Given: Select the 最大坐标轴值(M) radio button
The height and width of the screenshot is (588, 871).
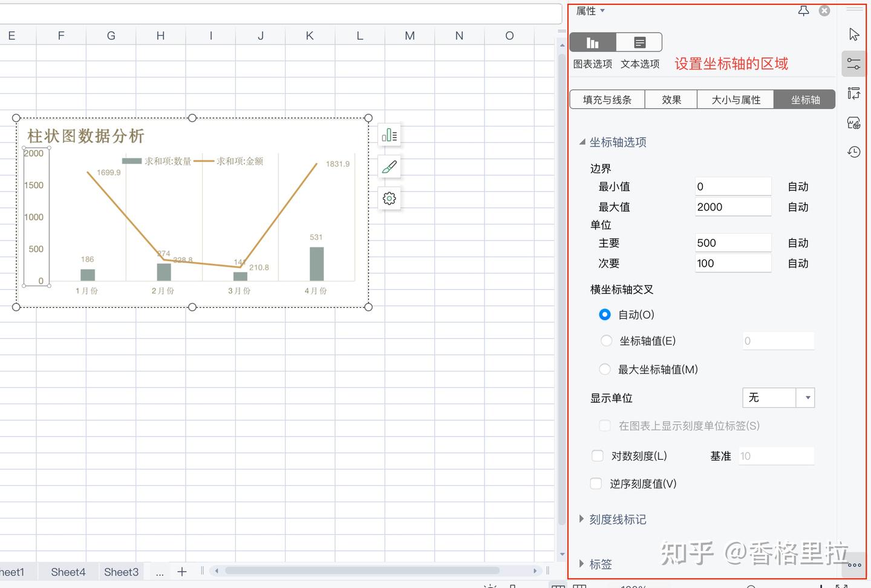Looking at the screenshot, I should point(605,369).
